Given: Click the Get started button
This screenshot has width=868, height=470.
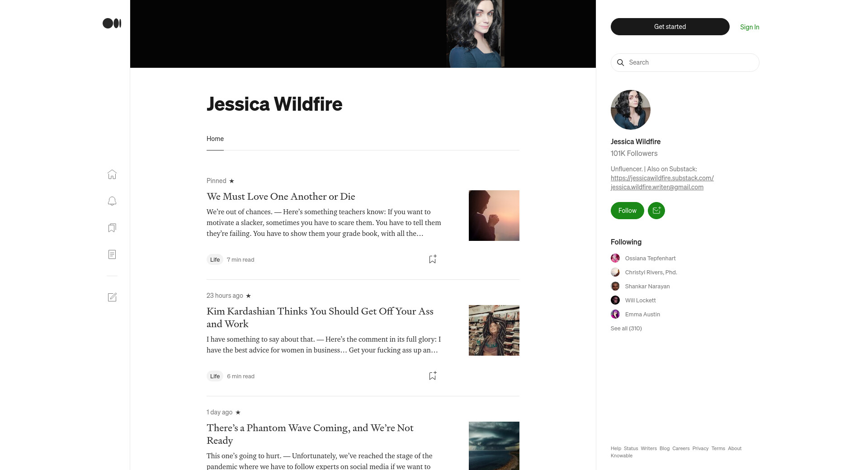Looking at the screenshot, I should pos(670,27).
